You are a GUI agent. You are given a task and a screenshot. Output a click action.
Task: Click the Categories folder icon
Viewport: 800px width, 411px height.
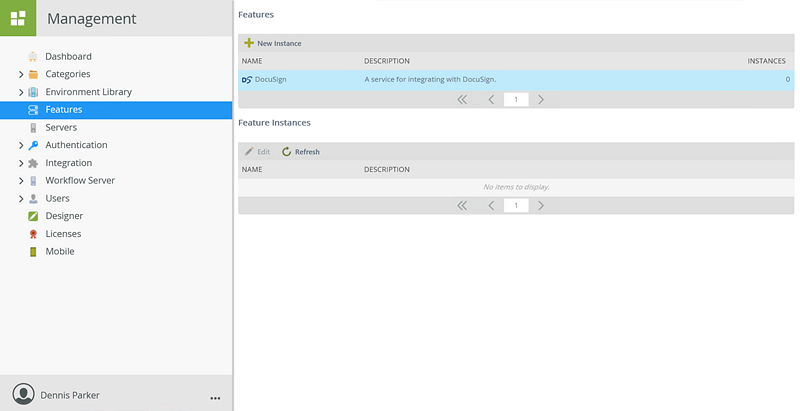33,74
